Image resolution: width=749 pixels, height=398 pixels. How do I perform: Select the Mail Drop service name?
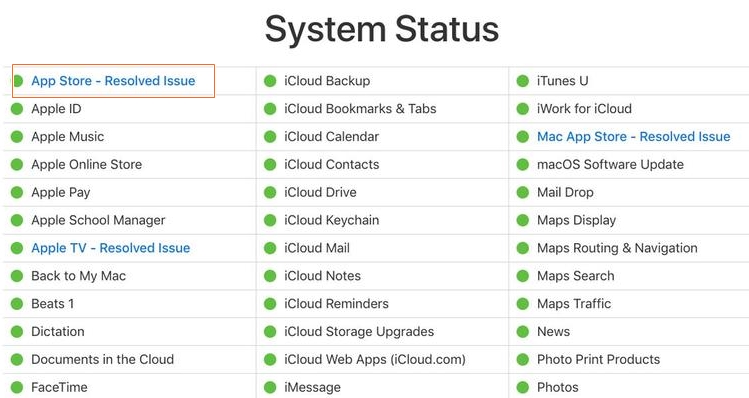coord(566,193)
